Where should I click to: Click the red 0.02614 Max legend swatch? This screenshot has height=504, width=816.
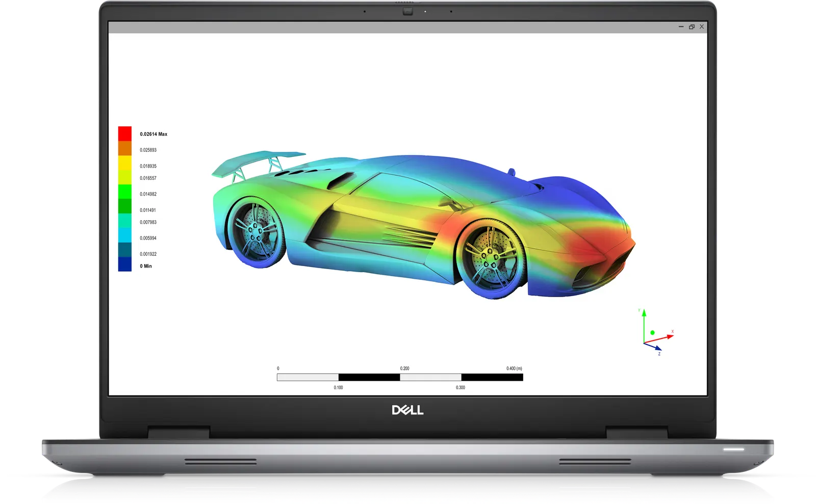125,134
